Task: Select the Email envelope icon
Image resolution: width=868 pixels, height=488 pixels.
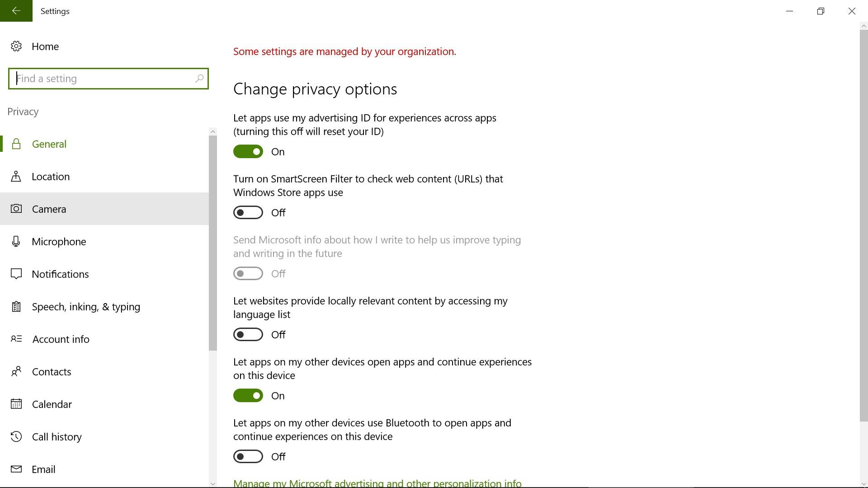Action: click(16, 469)
